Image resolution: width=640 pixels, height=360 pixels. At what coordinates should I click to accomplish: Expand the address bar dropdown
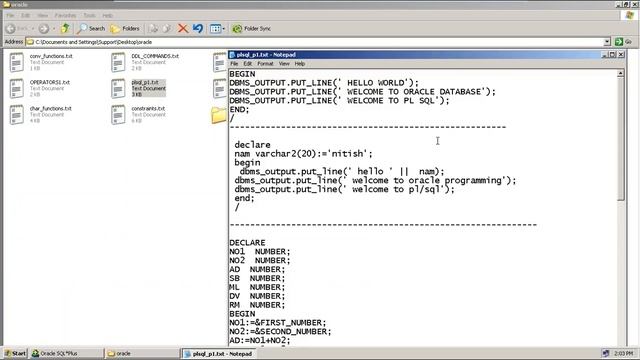tap(607, 42)
